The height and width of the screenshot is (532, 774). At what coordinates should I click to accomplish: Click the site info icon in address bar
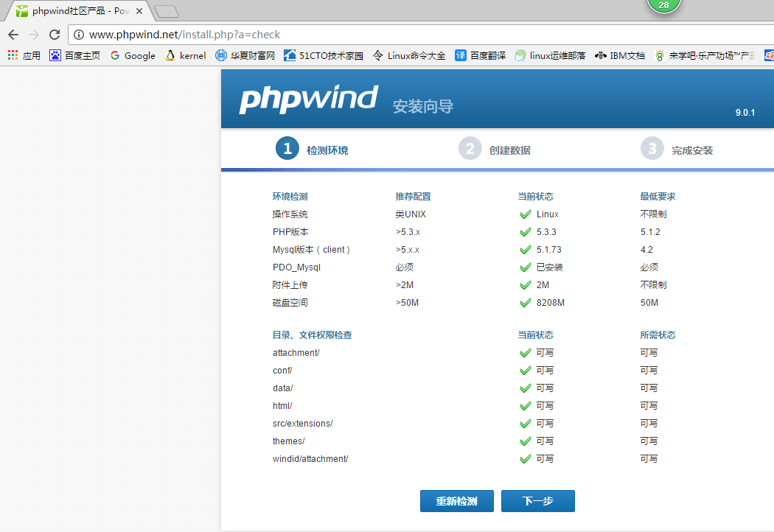(x=78, y=35)
